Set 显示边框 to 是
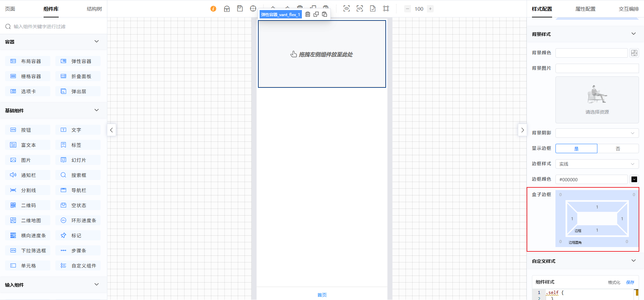The height and width of the screenshot is (300, 644). [x=576, y=148]
